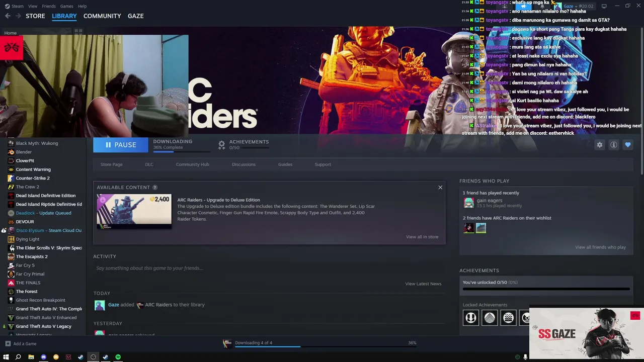Open Windows Start menu

[6, 357]
